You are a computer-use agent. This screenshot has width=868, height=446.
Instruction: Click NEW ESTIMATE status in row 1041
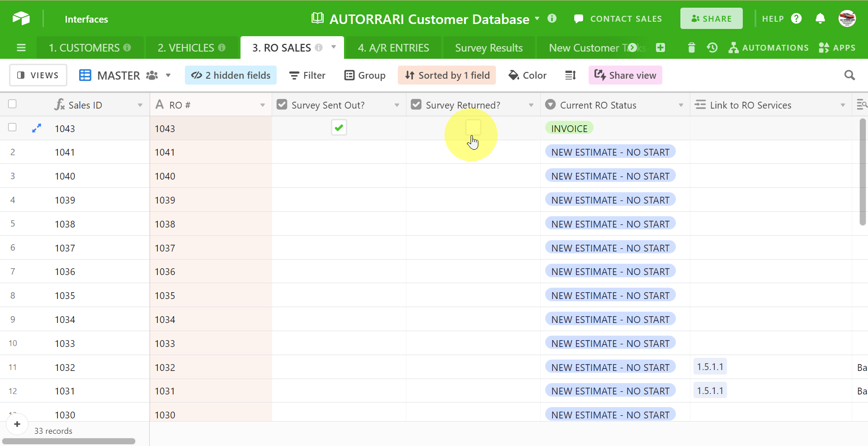pyautogui.click(x=610, y=152)
